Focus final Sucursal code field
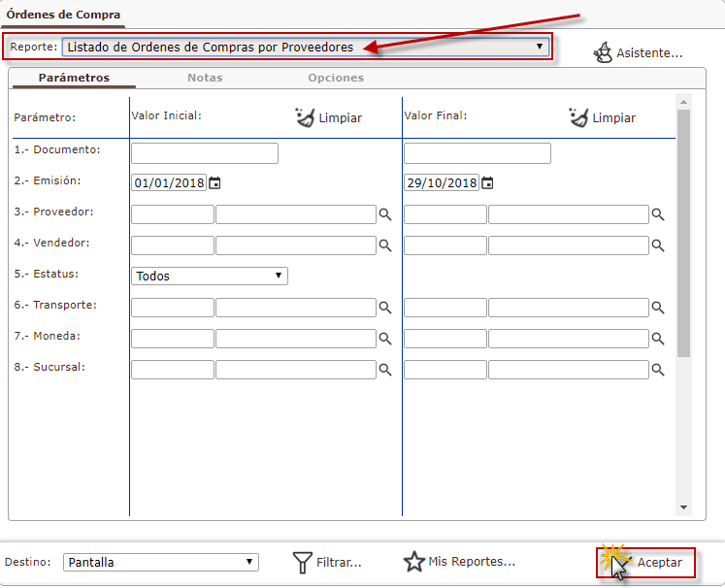The image size is (725, 588). [x=445, y=370]
